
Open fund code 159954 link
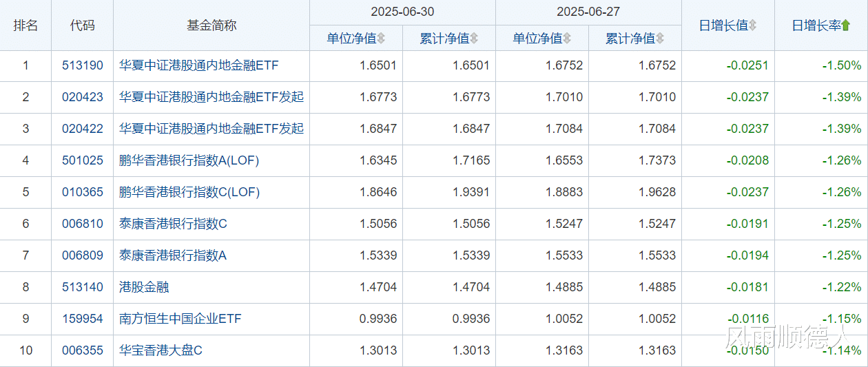coord(83,319)
